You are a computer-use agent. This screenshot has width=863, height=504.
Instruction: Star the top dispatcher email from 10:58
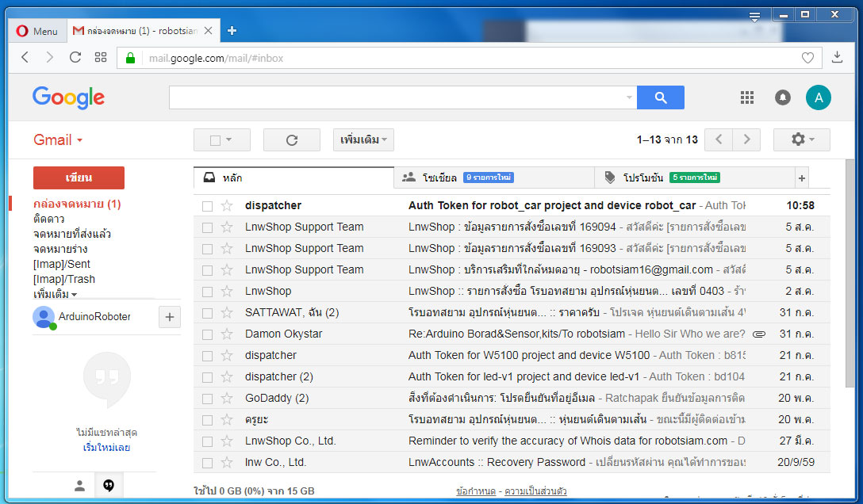coord(227,205)
